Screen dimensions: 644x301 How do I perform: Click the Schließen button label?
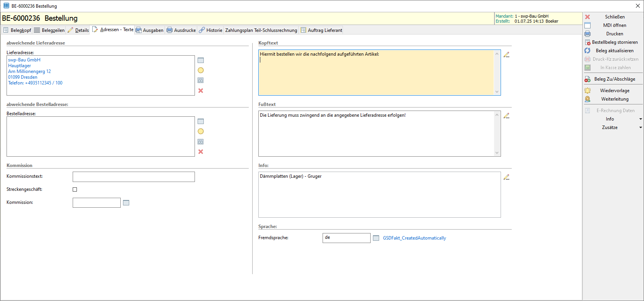coord(615,17)
